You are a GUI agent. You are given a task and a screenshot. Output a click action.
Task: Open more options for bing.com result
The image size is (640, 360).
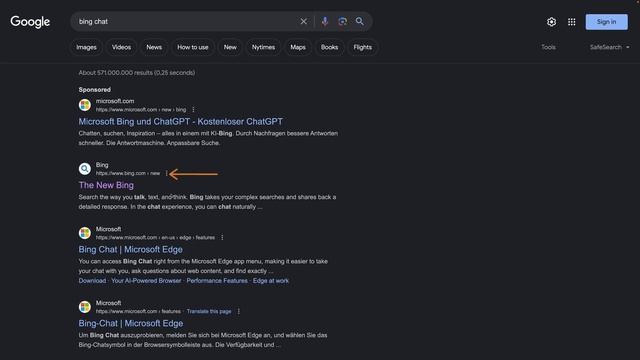tap(166, 173)
